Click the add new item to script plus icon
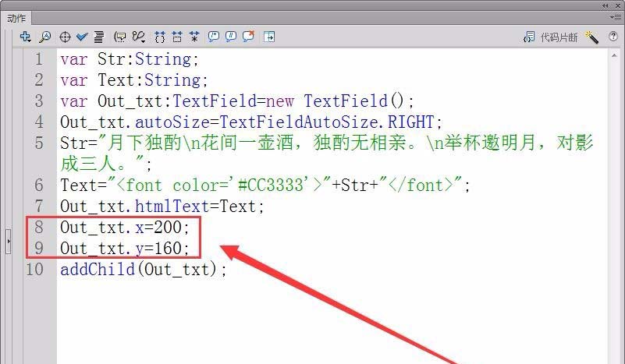Screen dimensions: 625x364 pos(25,37)
